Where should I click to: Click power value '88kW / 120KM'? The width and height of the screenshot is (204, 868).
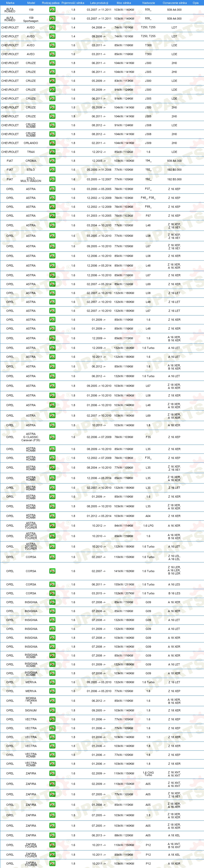(x=124, y=835)
